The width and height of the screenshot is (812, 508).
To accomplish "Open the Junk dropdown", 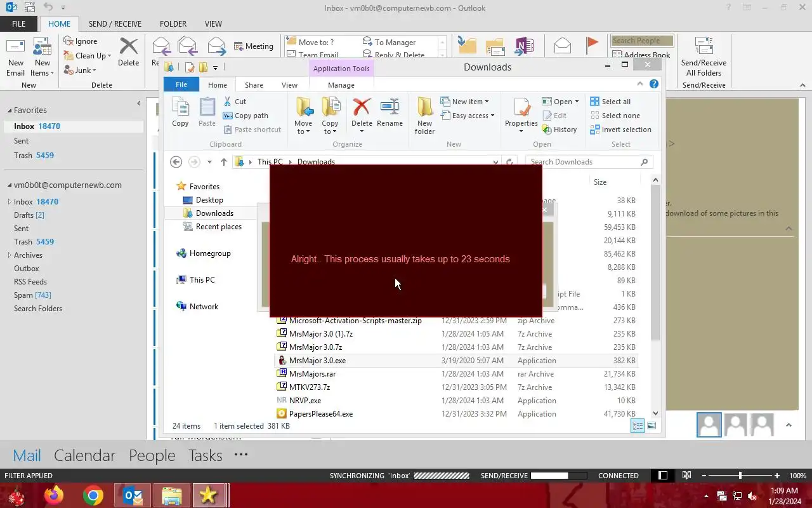I will (x=80, y=70).
